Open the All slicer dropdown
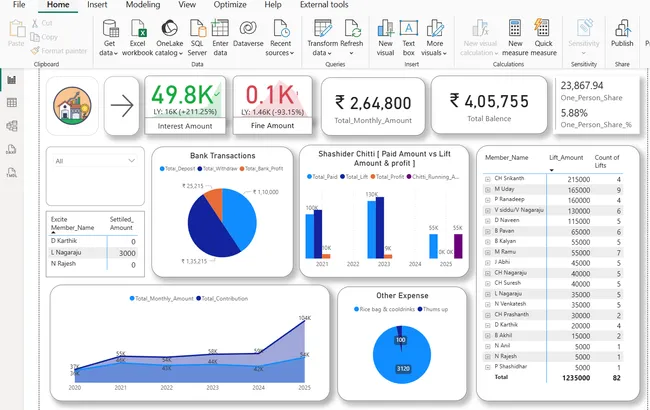650x410 pixels. click(95, 161)
